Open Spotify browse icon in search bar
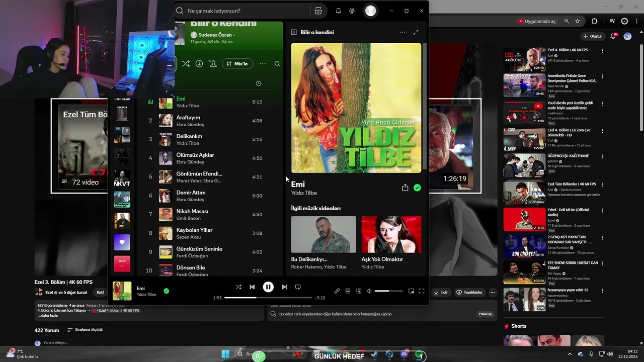Image resolution: width=644 pixels, height=362 pixels. [x=318, y=11]
